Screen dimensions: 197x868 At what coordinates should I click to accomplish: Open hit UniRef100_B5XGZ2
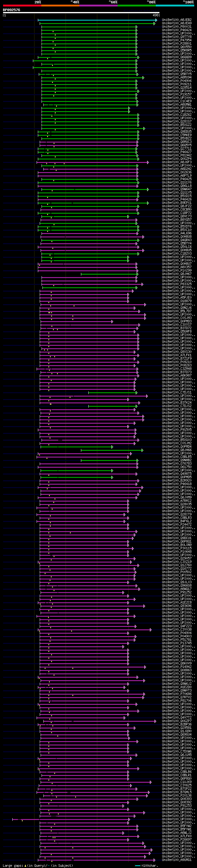(x=177, y=125)
